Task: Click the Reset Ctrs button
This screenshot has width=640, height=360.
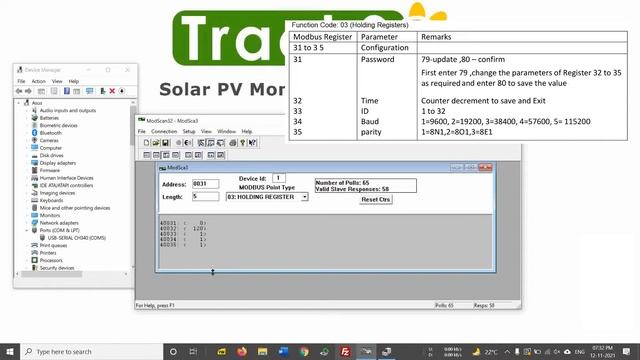Action: [x=376, y=200]
